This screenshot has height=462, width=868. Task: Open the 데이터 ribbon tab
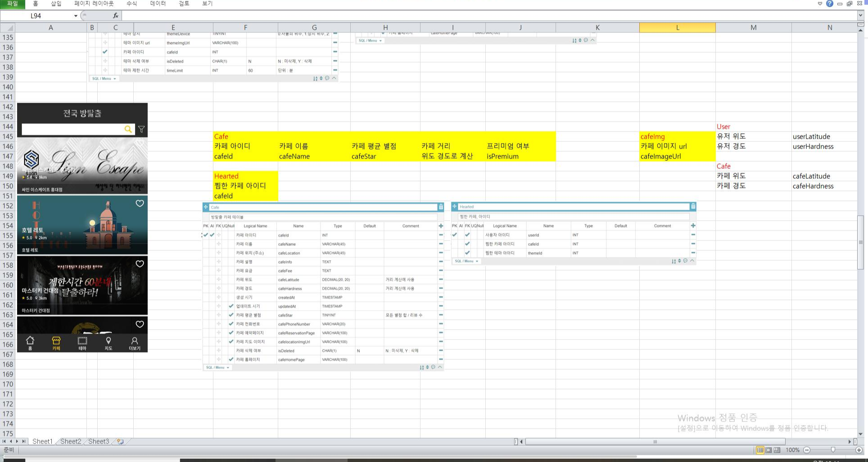[x=158, y=4]
